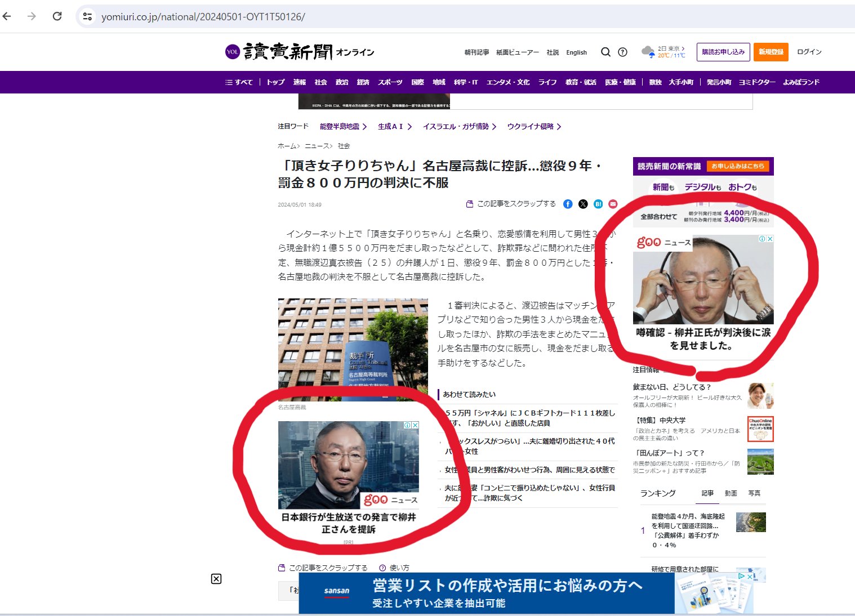Screen dimensions: 855x616
Task: Select エンタメ・文化 in navigation bar
Action: pos(508,82)
